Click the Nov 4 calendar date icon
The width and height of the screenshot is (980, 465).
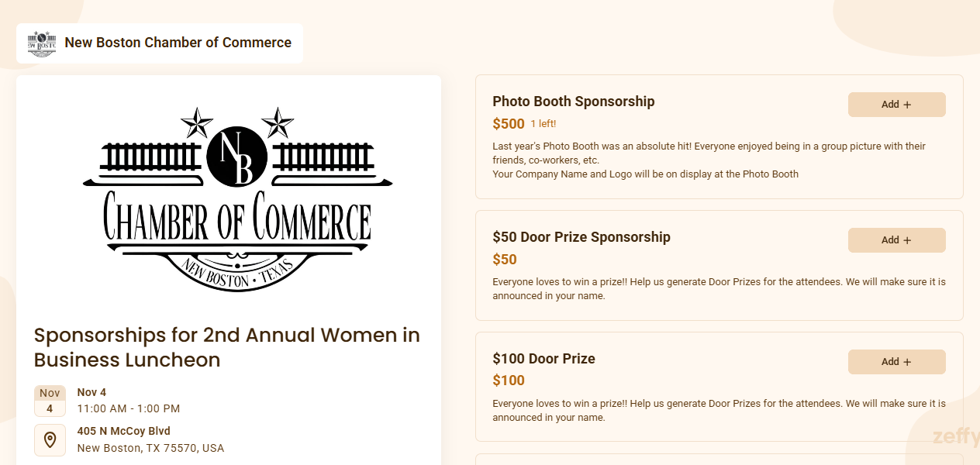point(50,401)
